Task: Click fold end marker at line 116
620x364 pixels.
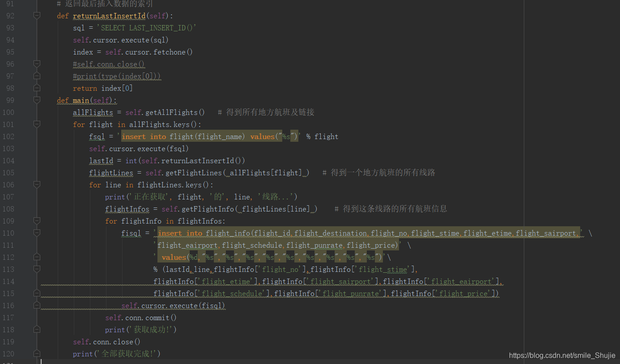Action: coord(37,305)
